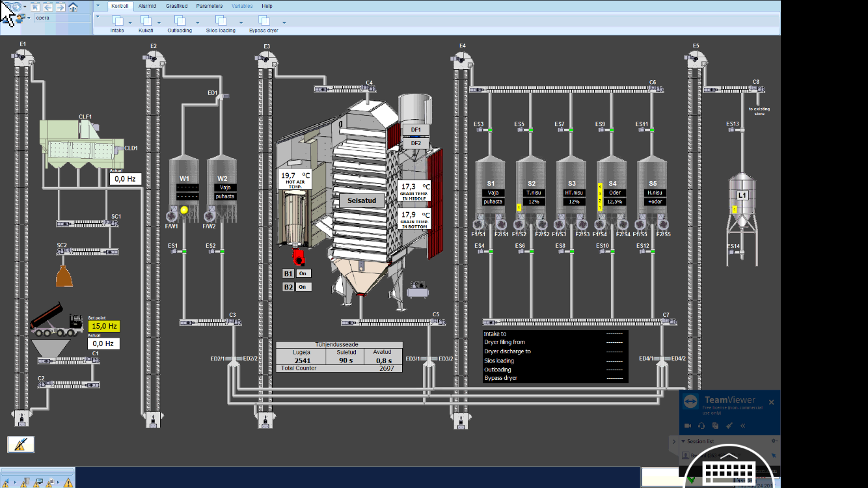Click the TeamViewer headset audio icon
This screenshot has width=868, height=488.
701,426
